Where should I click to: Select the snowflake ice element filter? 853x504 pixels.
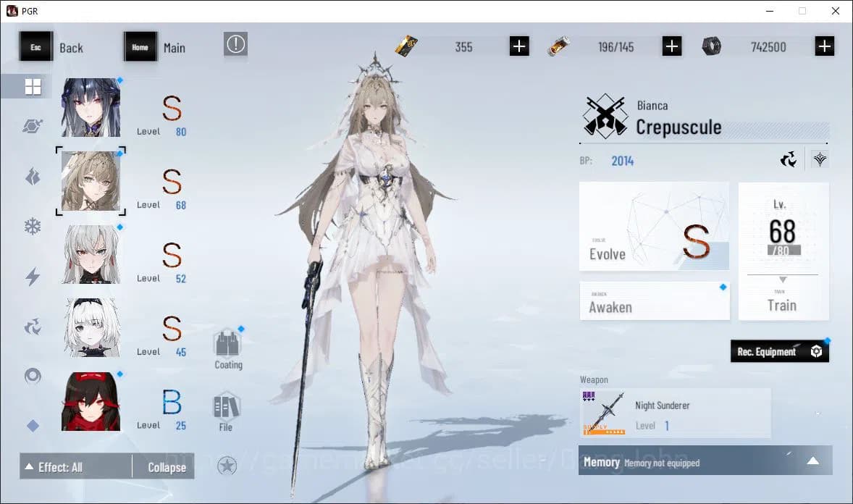(32, 225)
